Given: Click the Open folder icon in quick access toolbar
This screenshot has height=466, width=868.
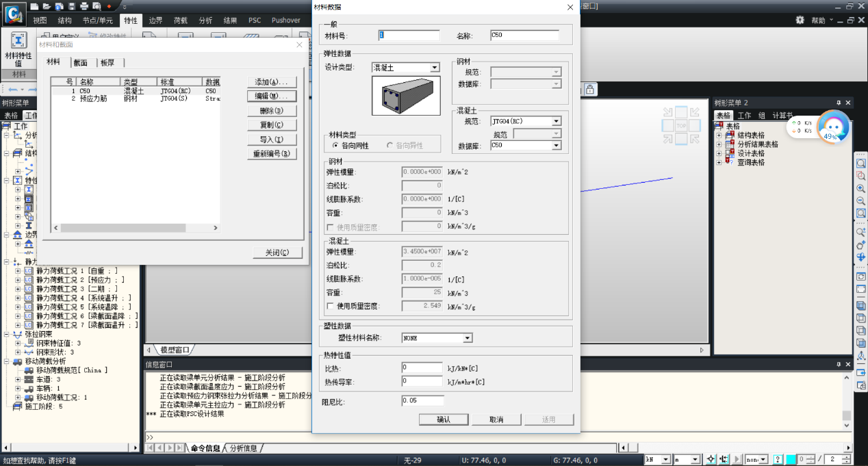Looking at the screenshot, I should [x=47, y=6].
